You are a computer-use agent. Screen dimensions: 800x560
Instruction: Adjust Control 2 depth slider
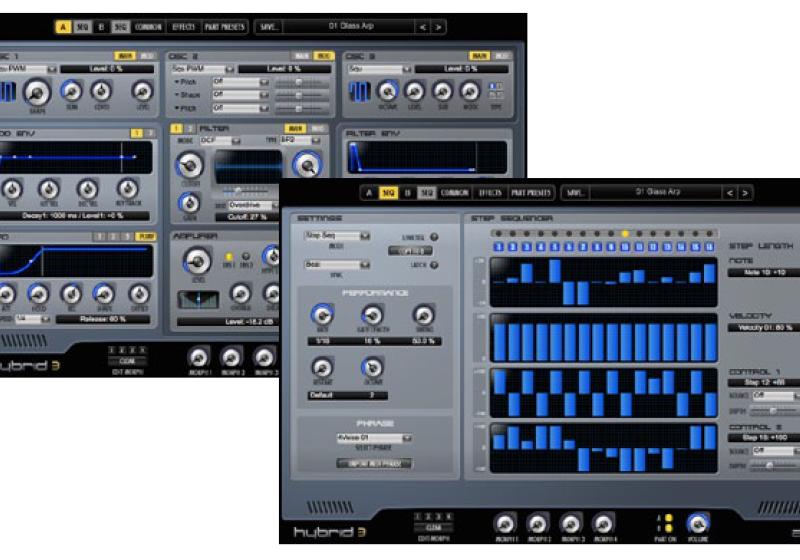[x=774, y=465]
